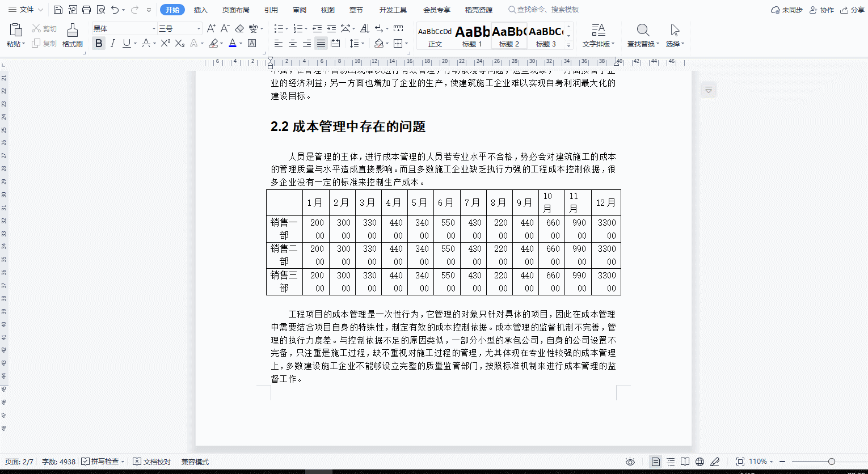The width and height of the screenshot is (868, 474).
Task: Open the font size dropdown 三号
Action: point(199,28)
